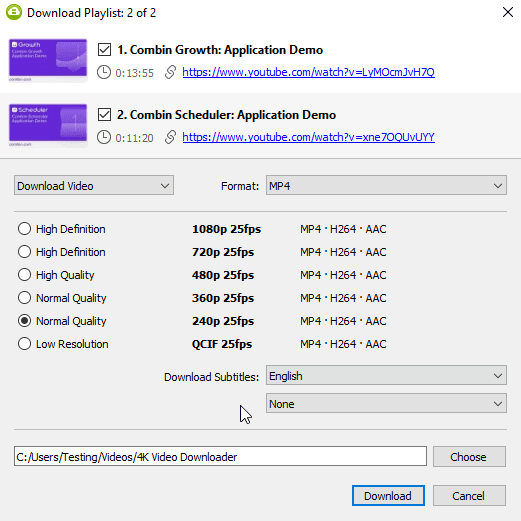
Task: Choose Low Resolution QCIF 25fps
Action: 24,344
